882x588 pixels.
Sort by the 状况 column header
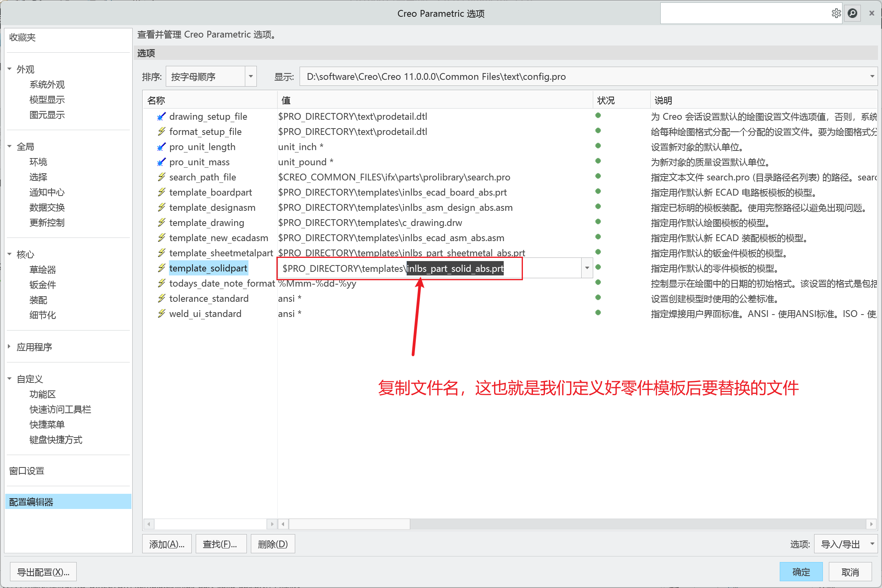click(x=622, y=100)
